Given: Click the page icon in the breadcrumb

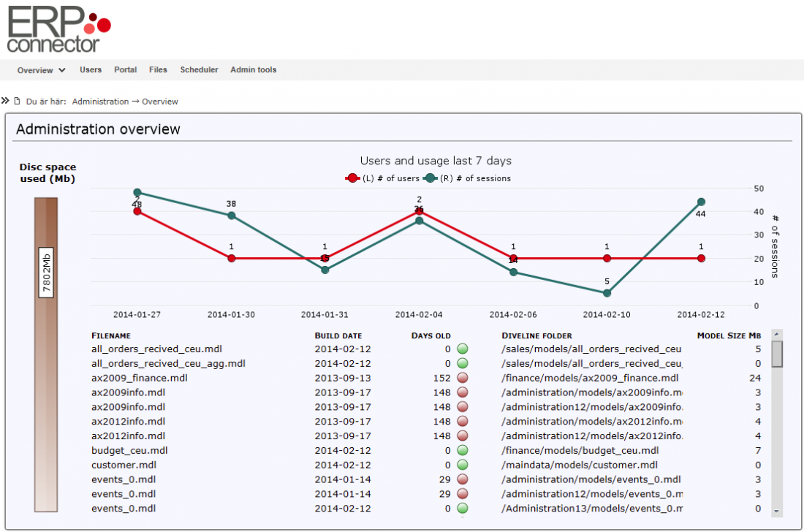Looking at the screenshot, I should [x=18, y=101].
